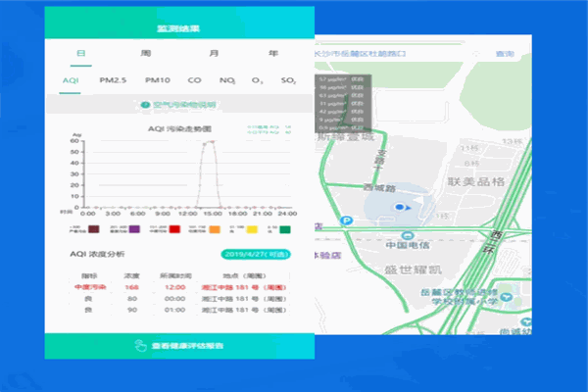Click the AQI 浓度分析 heading

97,255
